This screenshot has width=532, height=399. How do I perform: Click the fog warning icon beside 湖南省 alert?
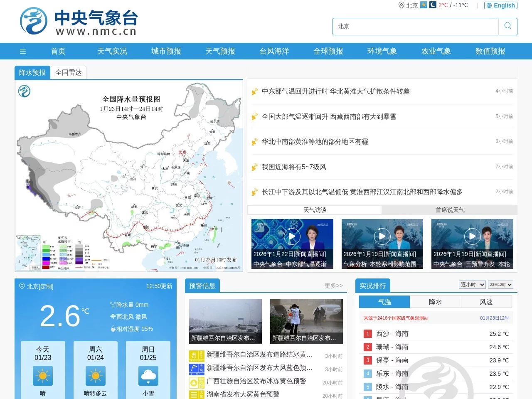[196, 394]
